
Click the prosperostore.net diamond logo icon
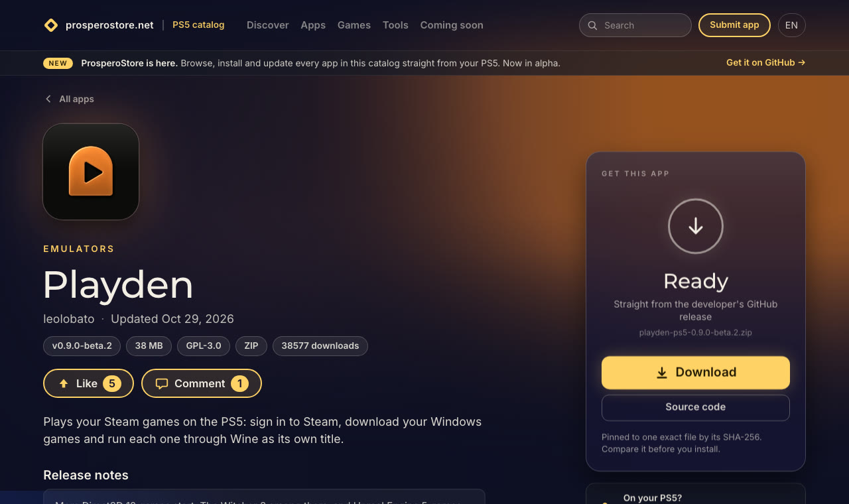pyautogui.click(x=51, y=25)
